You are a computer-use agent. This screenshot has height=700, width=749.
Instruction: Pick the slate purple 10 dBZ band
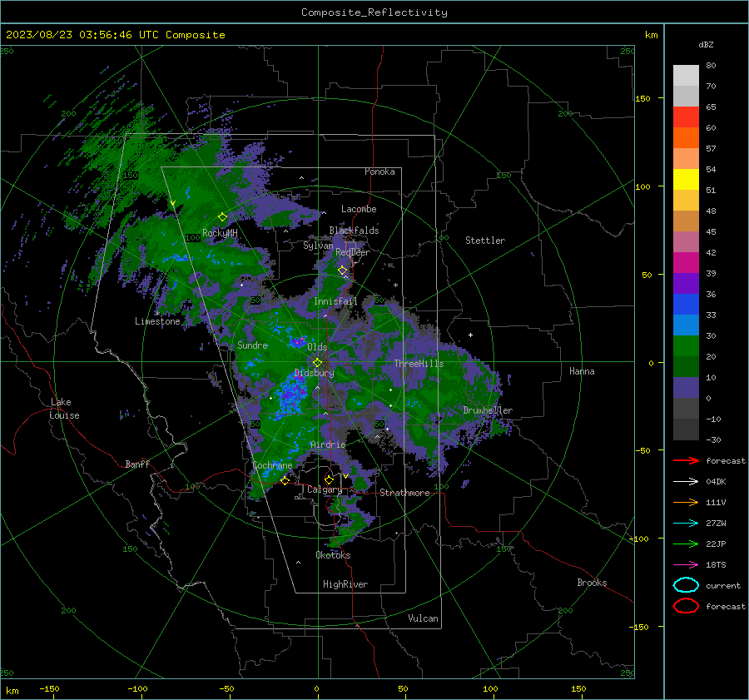point(686,387)
